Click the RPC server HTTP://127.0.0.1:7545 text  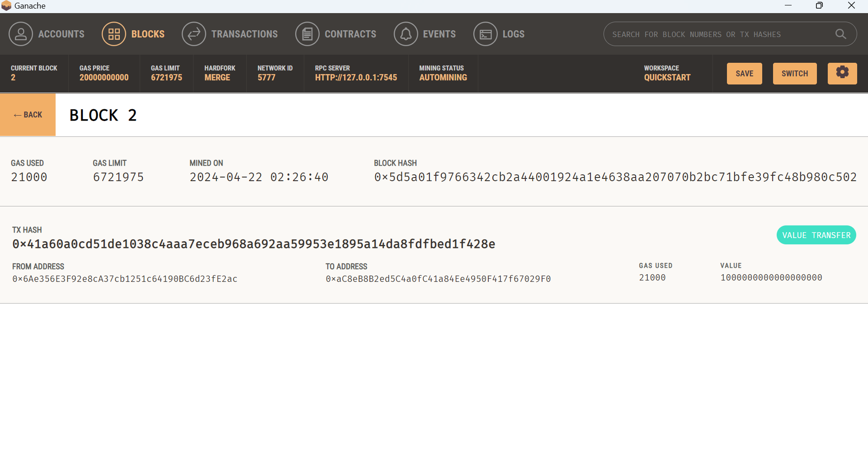(x=356, y=77)
